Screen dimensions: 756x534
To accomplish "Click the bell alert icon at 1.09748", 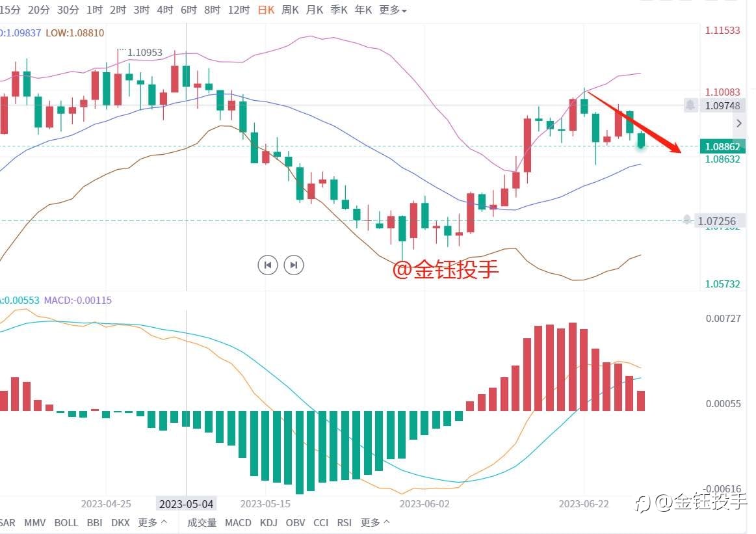I will (690, 105).
